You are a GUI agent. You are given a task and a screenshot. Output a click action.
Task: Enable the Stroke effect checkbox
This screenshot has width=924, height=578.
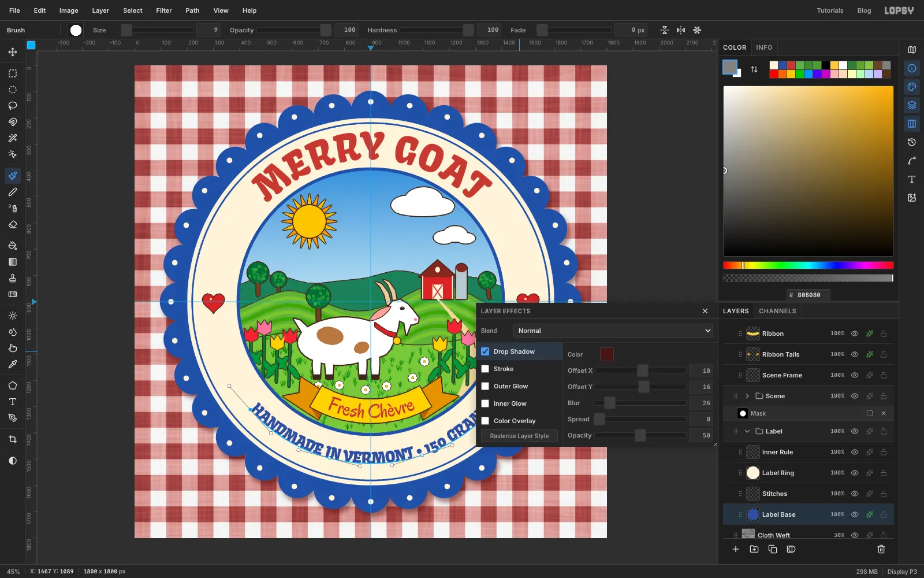(485, 369)
